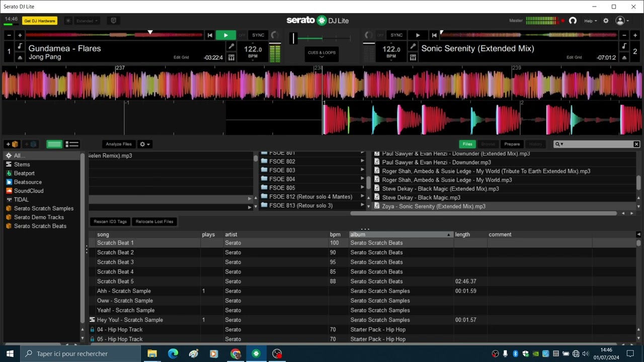Click the Analyze Files button
644x362 pixels.
pos(119,144)
